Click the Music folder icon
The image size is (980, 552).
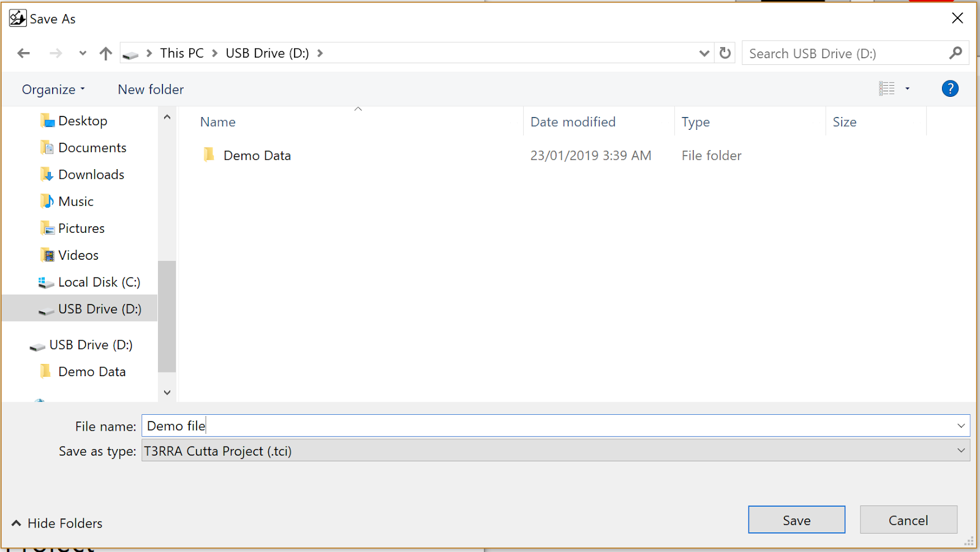47,202
